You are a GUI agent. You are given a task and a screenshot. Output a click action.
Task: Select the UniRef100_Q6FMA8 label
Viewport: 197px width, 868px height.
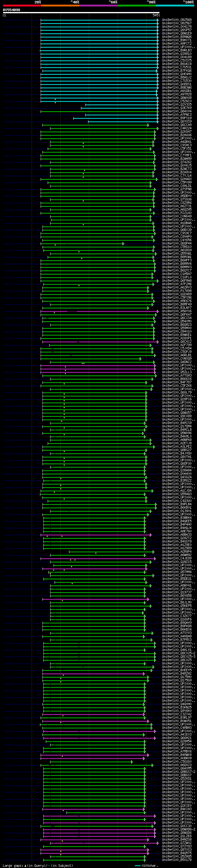tap(176, 281)
